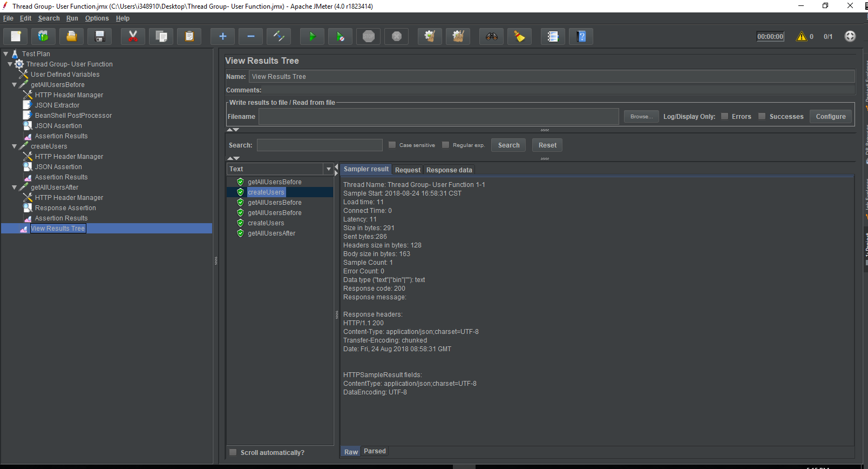Image resolution: width=868 pixels, height=469 pixels.
Task: Open the Search menu
Action: pos(49,18)
